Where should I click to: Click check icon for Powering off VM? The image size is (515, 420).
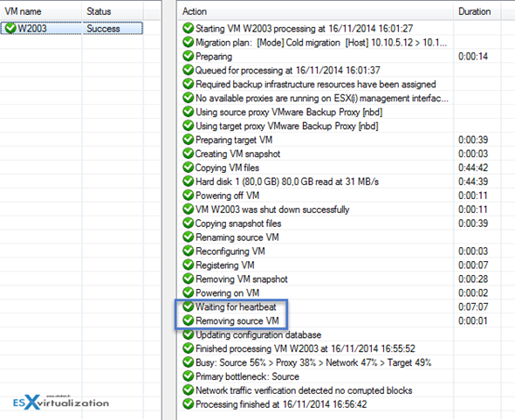pos(189,196)
